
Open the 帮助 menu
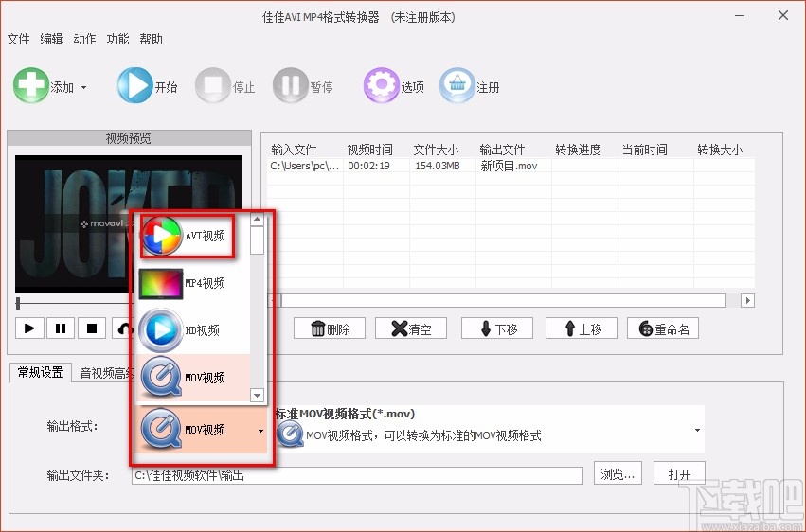151,39
